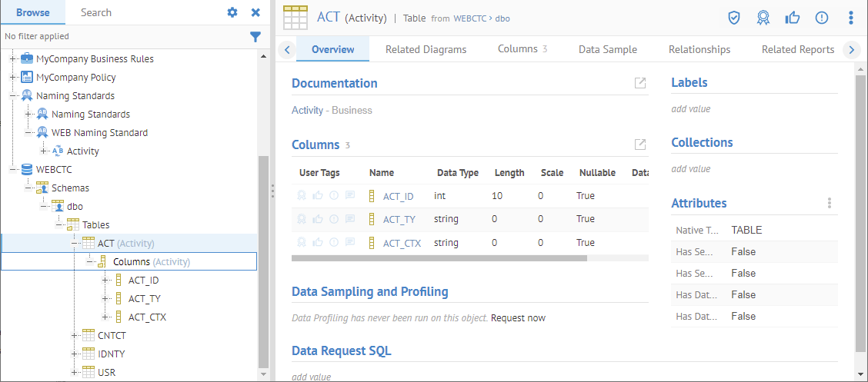The width and height of the screenshot is (868, 382).
Task: Toggle thumbs-up tag on ACT_ID row
Action: coord(319,196)
